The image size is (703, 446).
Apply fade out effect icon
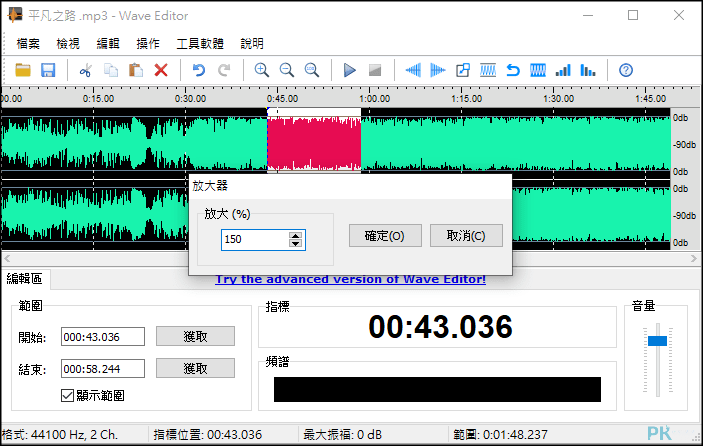[x=438, y=70]
